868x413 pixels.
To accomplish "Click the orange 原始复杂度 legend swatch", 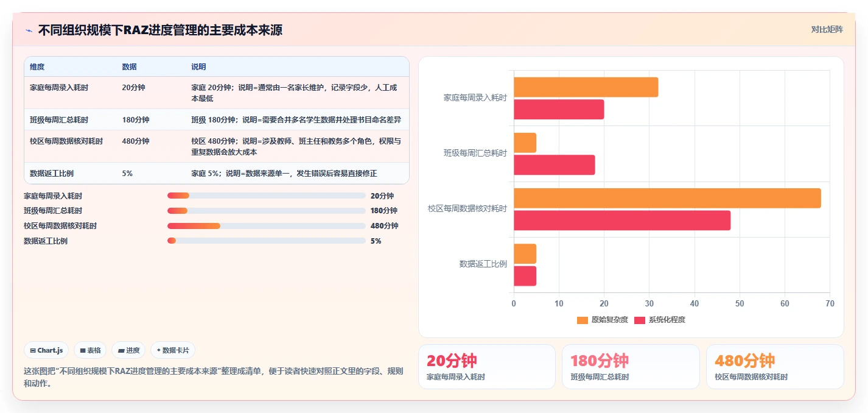I will coord(583,320).
